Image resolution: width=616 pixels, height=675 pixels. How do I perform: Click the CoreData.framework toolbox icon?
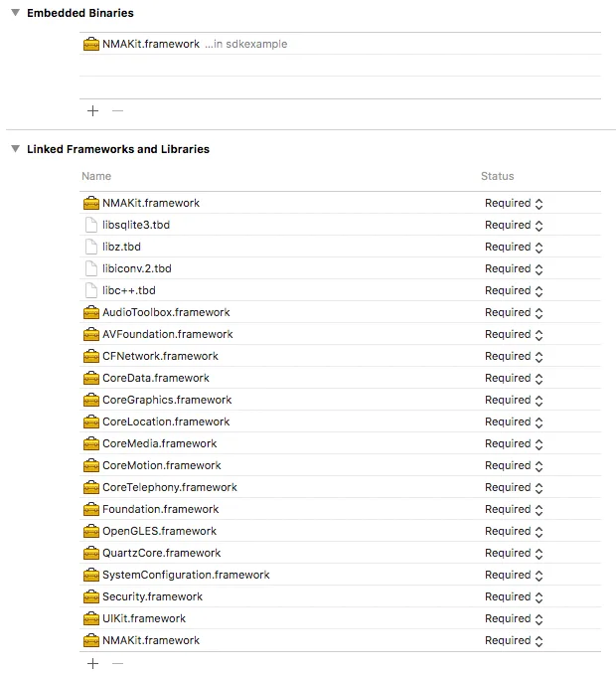click(91, 378)
